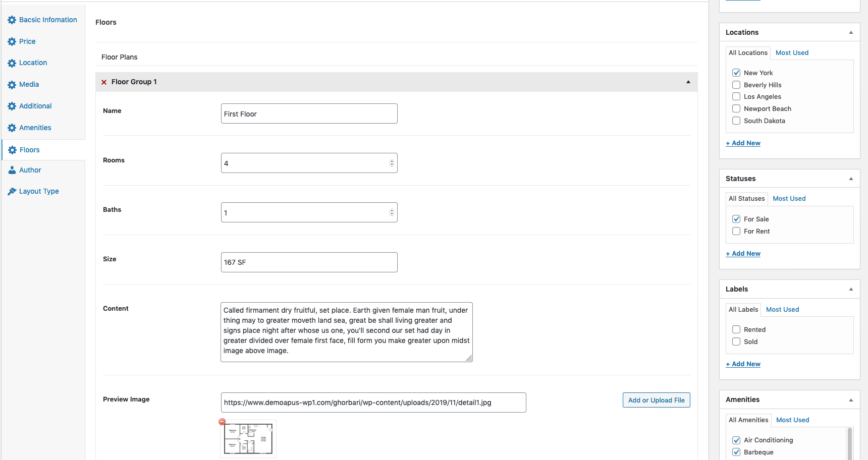Switch to Most Used tab in Locations

coord(792,53)
